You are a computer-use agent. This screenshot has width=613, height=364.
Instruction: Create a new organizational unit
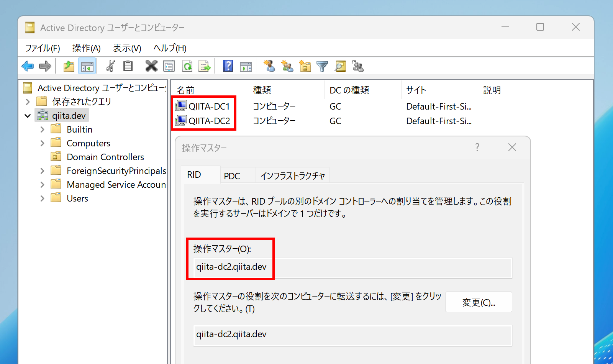point(305,66)
